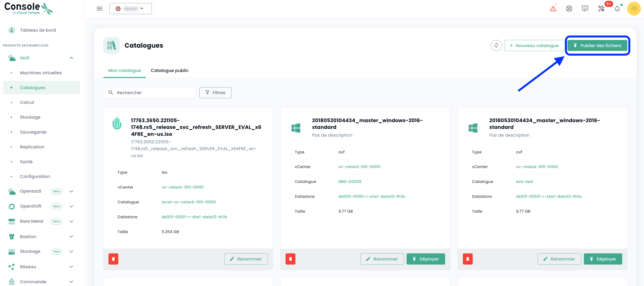644x286 pixels.
Task: Click Publier des fichiers button
Action: pos(597,46)
